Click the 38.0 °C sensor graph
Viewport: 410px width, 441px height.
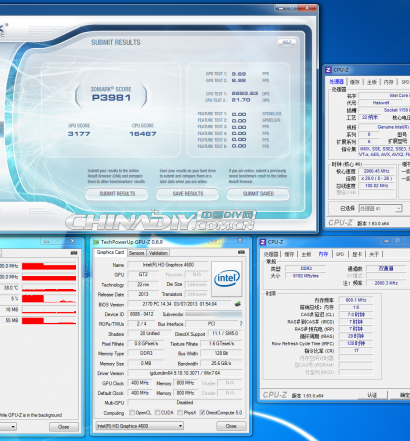point(49,288)
